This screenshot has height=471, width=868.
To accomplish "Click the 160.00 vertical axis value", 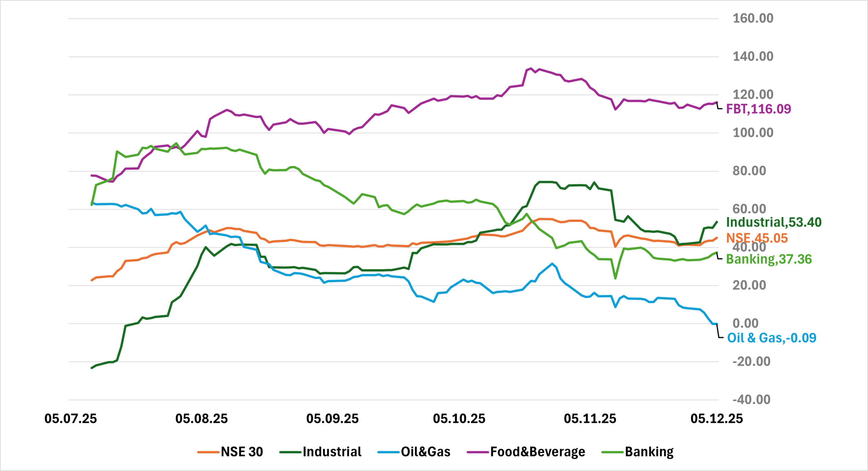I will point(753,18).
